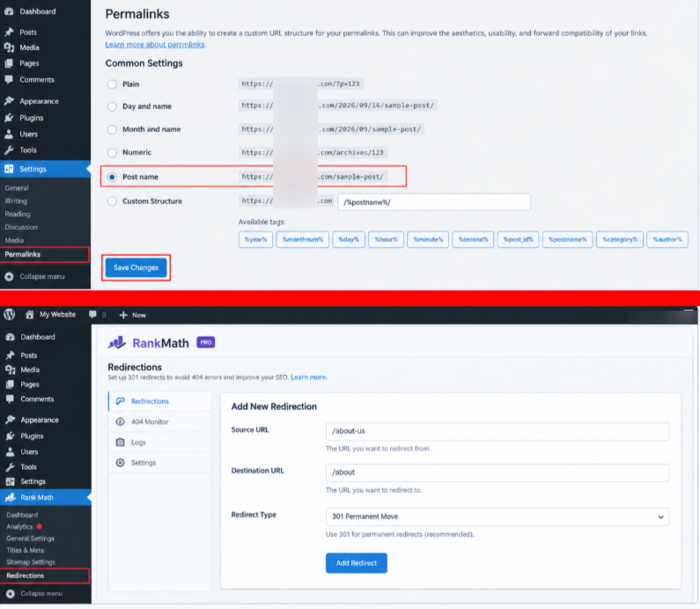Click Dashboard icon in Rank Math screen sidebar
Image resolution: width=700 pixels, height=609 pixels.
pyautogui.click(x=10, y=337)
